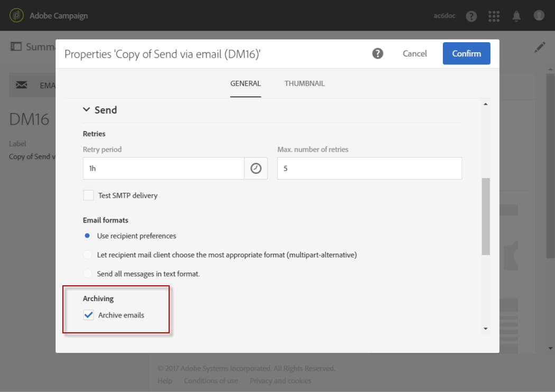Confirm the properties changes
The width and height of the screenshot is (555, 392).
(x=466, y=53)
